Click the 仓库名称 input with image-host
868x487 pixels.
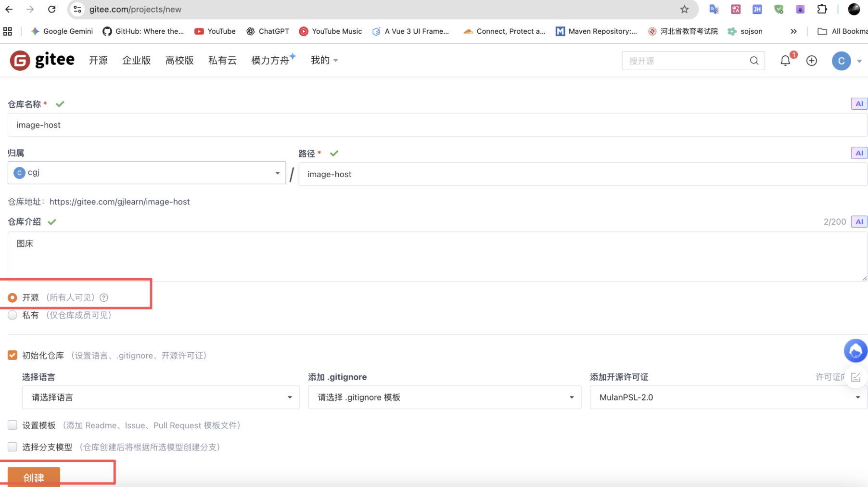coord(437,125)
